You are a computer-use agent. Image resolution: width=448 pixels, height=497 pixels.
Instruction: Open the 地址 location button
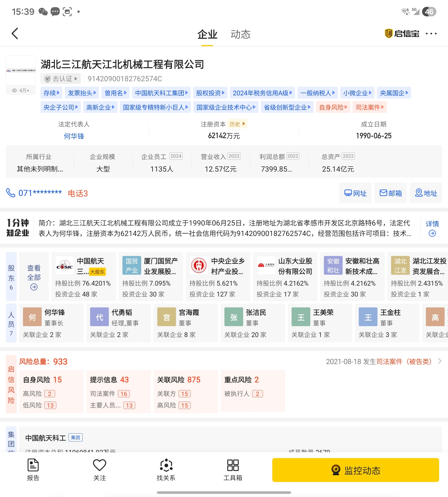[x=426, y=193]
